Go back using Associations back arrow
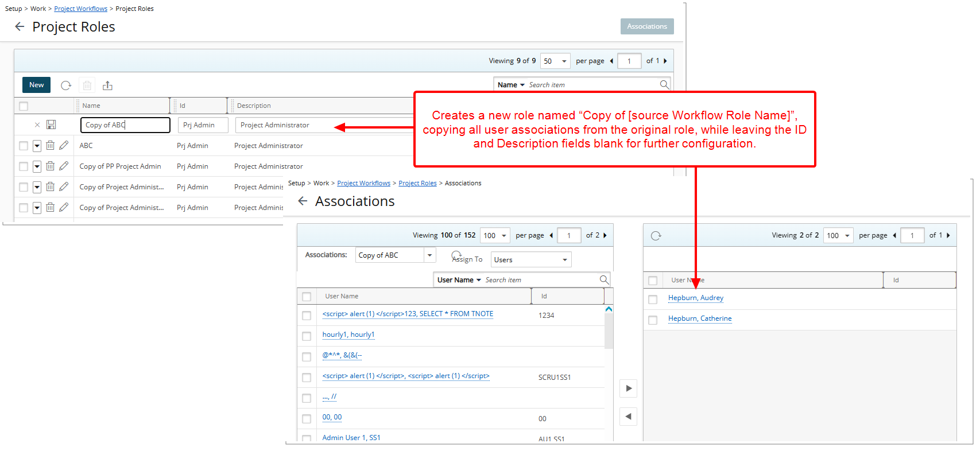Image resolution: width=980 pixels, height=451 pixels. pos(303,201)
